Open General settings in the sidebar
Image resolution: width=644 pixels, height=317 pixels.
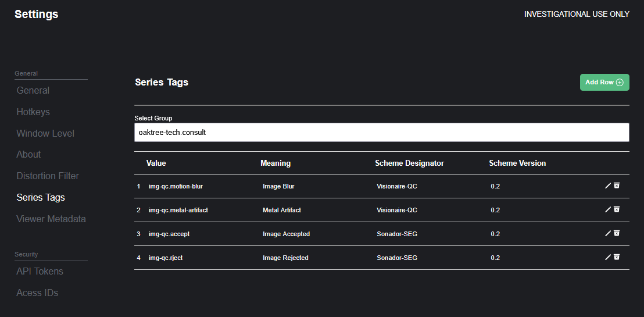click(33, 91)
